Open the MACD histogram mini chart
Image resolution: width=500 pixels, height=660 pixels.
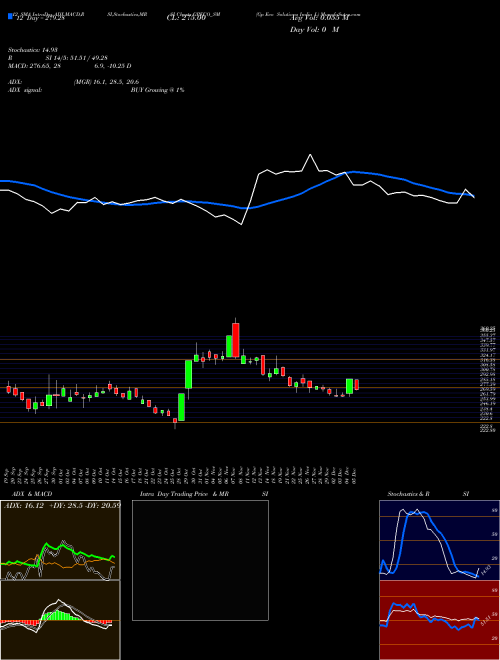point(60,620)
